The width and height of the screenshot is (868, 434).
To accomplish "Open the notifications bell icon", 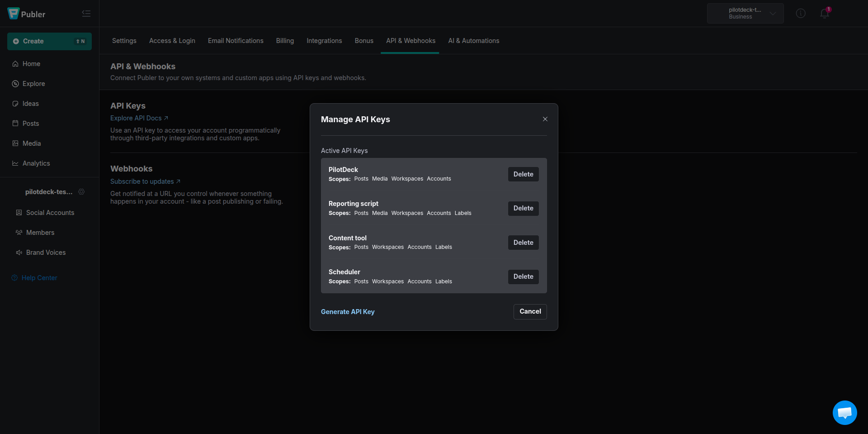I will coord(825,14).
